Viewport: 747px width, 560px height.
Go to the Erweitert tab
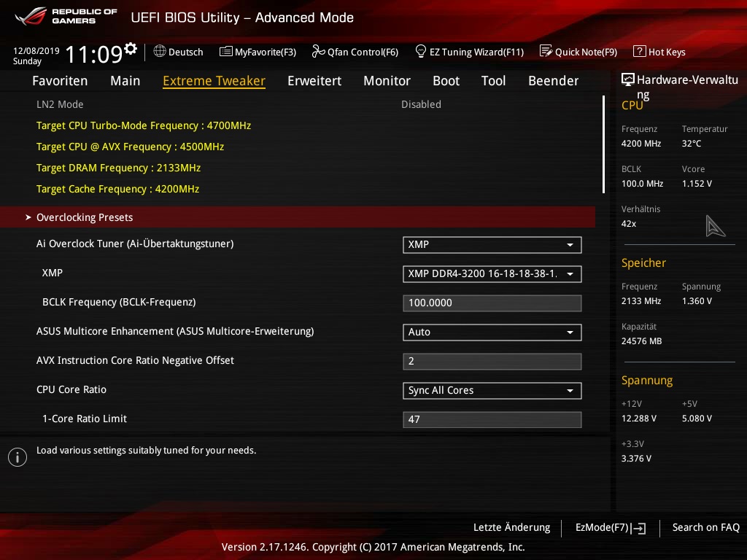coord(314,81)
